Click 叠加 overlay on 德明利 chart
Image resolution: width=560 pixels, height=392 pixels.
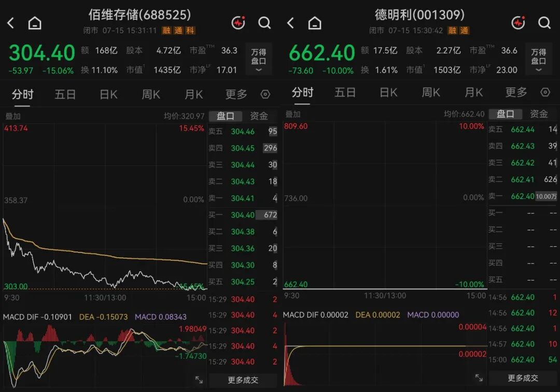click(293, 114)
